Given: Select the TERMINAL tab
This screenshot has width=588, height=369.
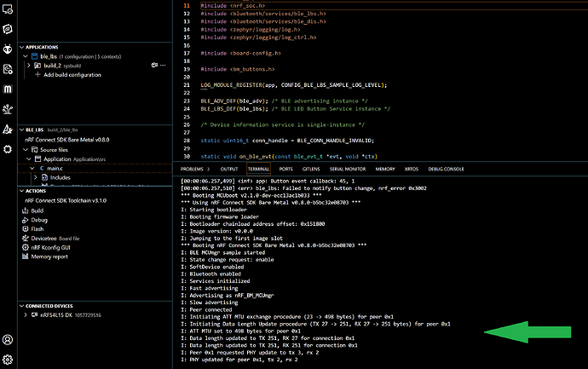Looking at the screenshot, I should tap(258, 169).
